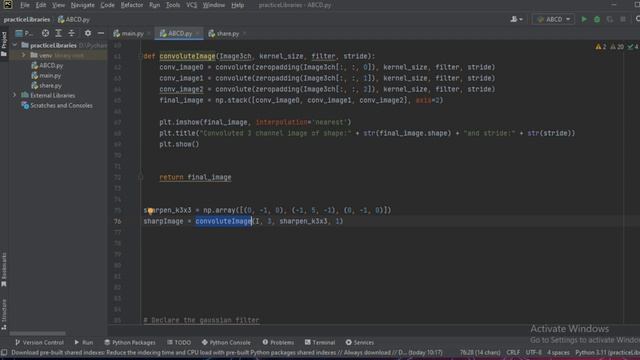Open the View menu
This screenshot has height=360, width=640.
click(58, 5)
